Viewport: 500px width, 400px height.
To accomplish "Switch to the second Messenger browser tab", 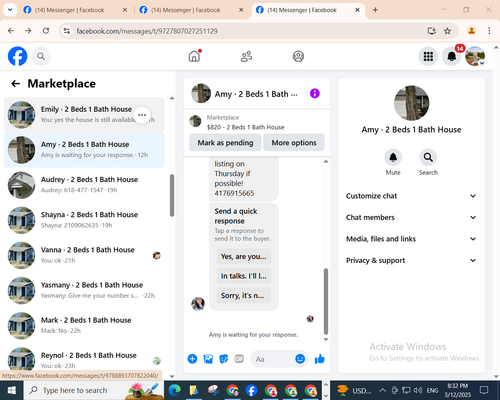I will (191, 10).
